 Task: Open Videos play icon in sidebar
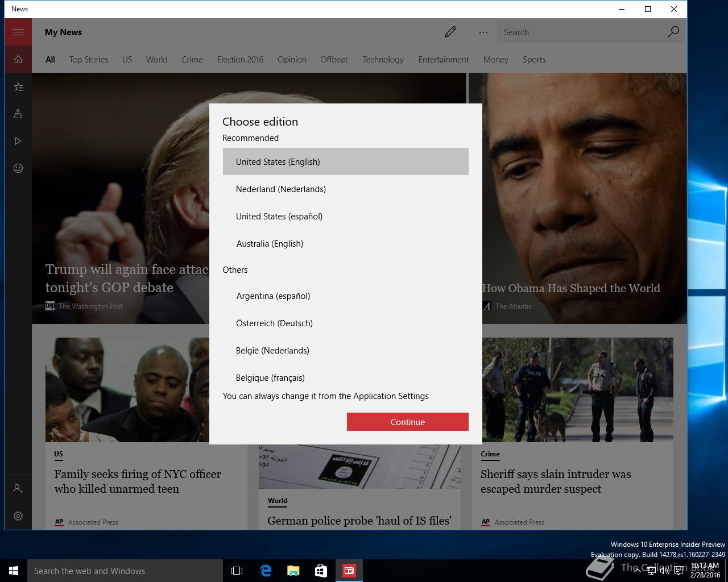18,141
